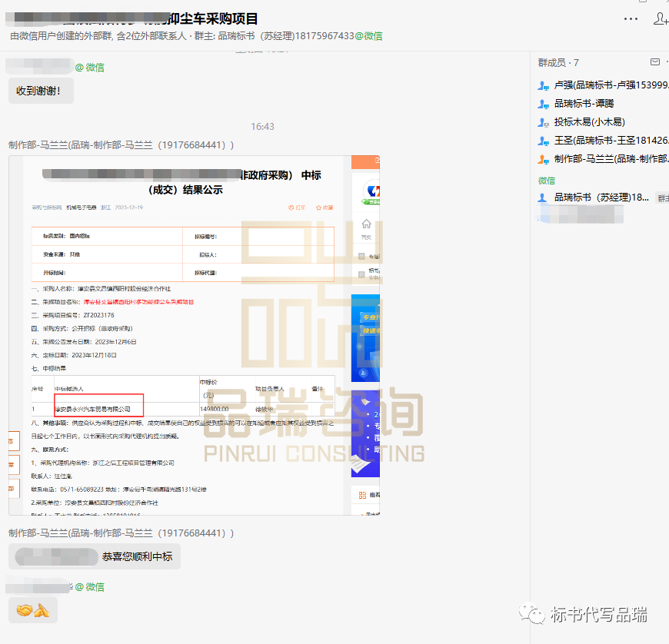Viewport: 669px width, 644px height.
Task: Open the envelope icon above the member list
Action: click(655, 61)
